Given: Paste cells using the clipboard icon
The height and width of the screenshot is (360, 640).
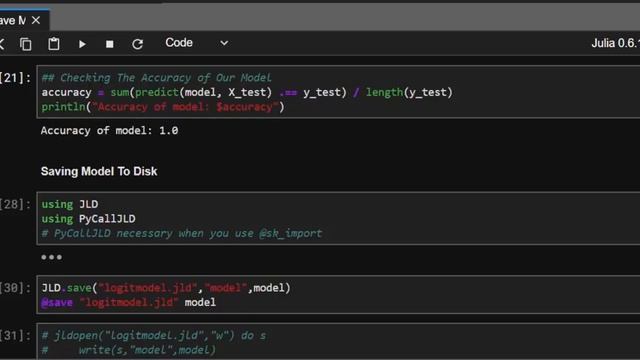Looking at the screenshot, I should click(x=54, y=44).
